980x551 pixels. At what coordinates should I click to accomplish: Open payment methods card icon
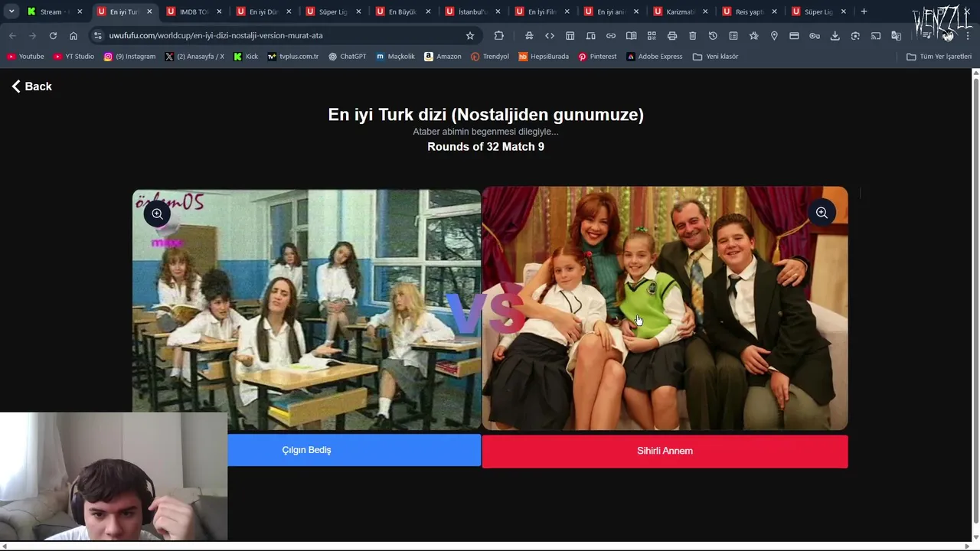tap(794, 35)
